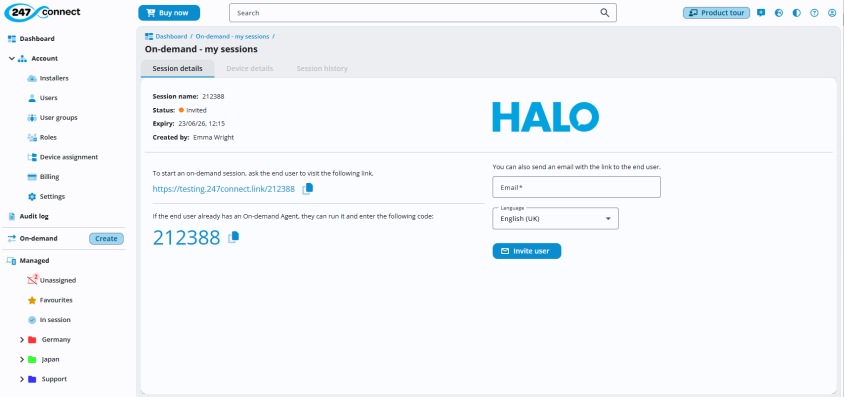
Task: Click the large 212388 session code
Action: tap(187, 238)
